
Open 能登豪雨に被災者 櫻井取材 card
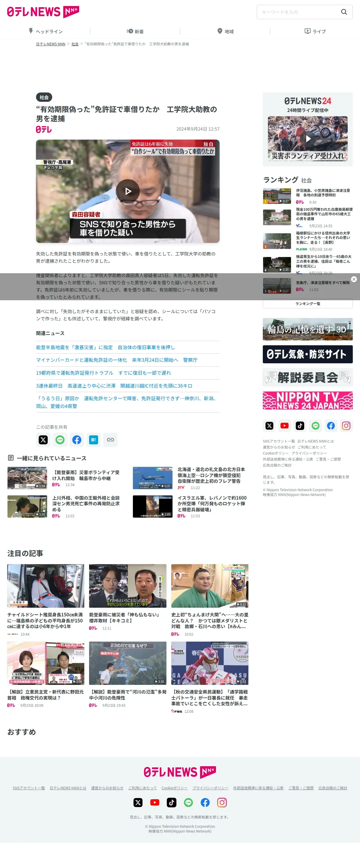tap(127, 597)
